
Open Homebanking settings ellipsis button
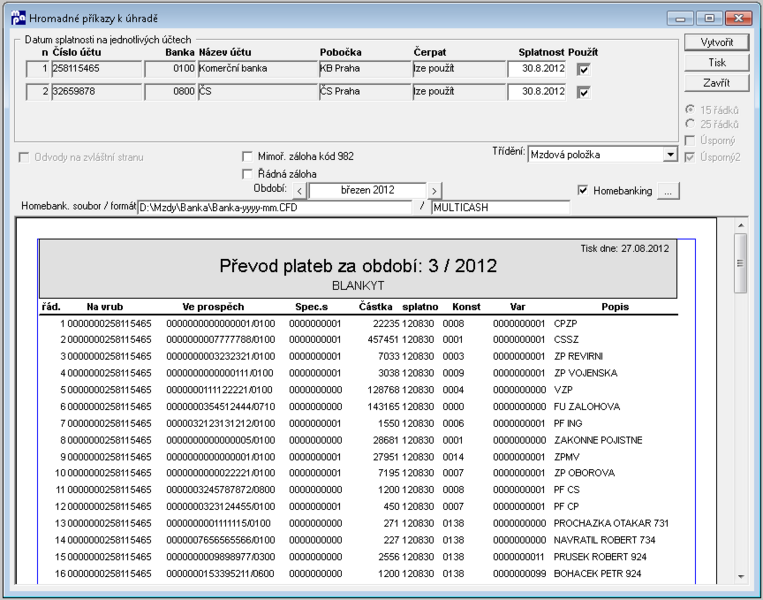pos(668,191)
